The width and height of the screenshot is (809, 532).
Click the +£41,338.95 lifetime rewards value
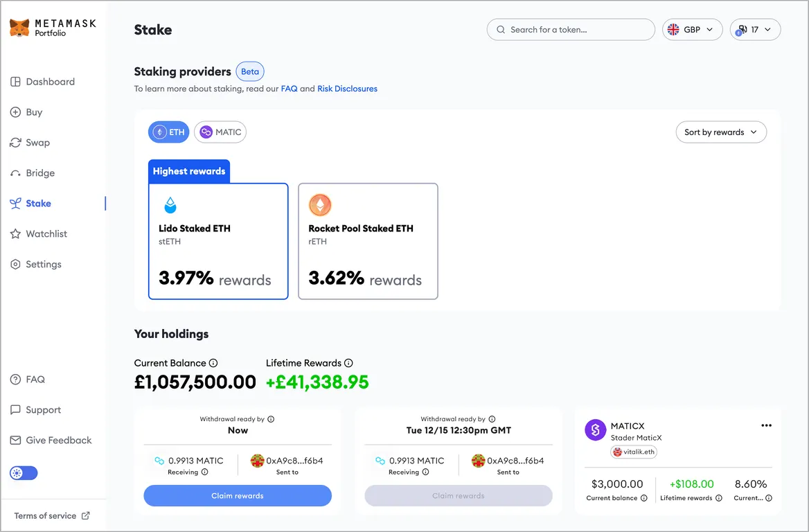(317, 382)
